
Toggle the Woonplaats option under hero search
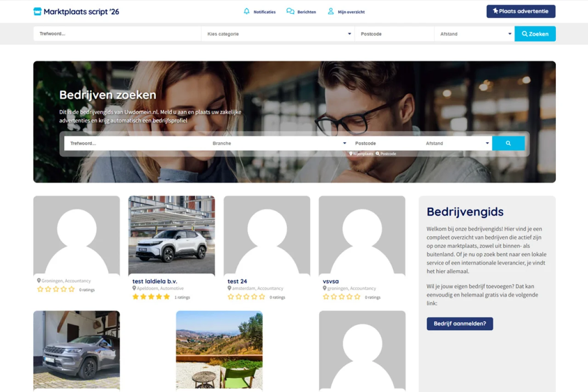coord(362,153)
